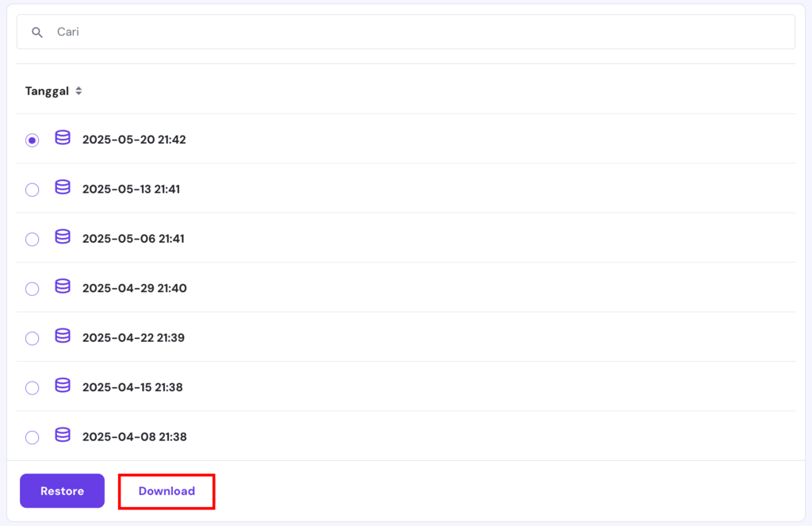Select the already-checked 2025-05-20 21:42 radio button
The height and width of the screenshot is (526, 812).
point(32,140)
